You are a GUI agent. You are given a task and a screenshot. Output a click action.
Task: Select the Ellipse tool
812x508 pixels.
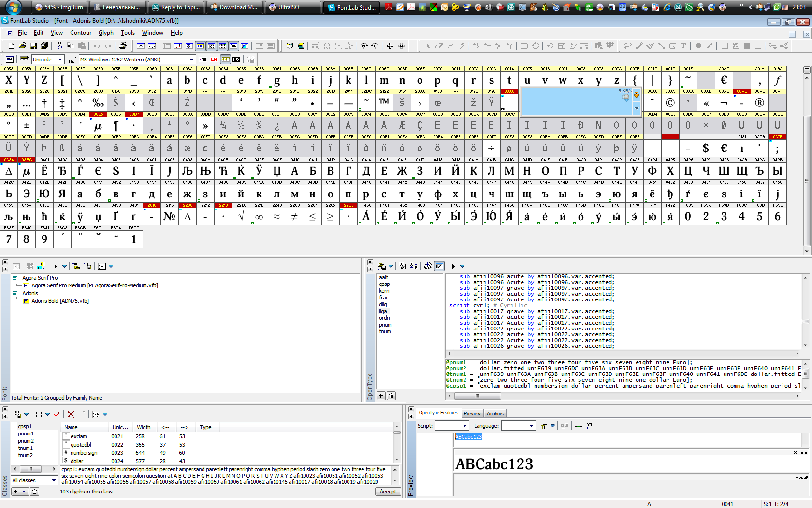(536, 46)
